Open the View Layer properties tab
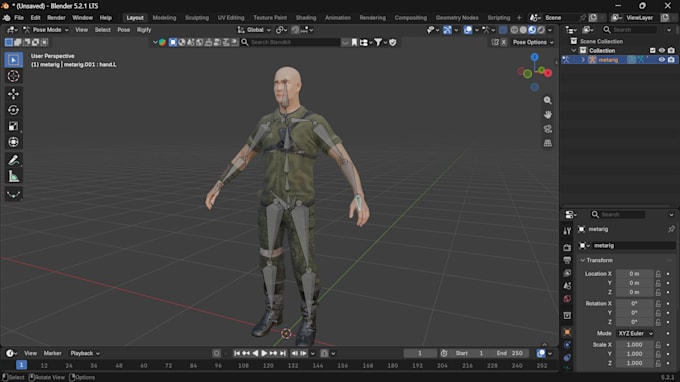 point(567,273)
